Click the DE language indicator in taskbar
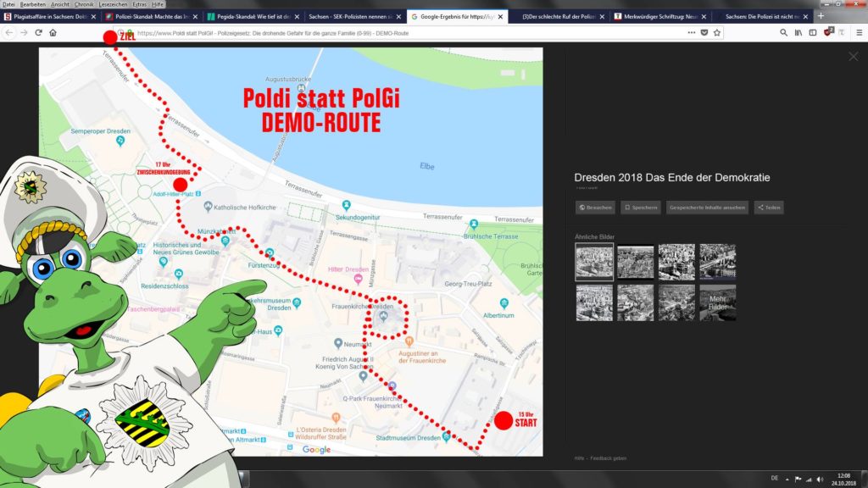 (x=775, y=478)
